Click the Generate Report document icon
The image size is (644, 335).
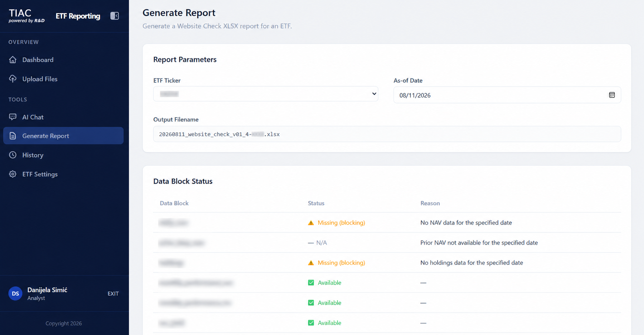click(13, 136)
